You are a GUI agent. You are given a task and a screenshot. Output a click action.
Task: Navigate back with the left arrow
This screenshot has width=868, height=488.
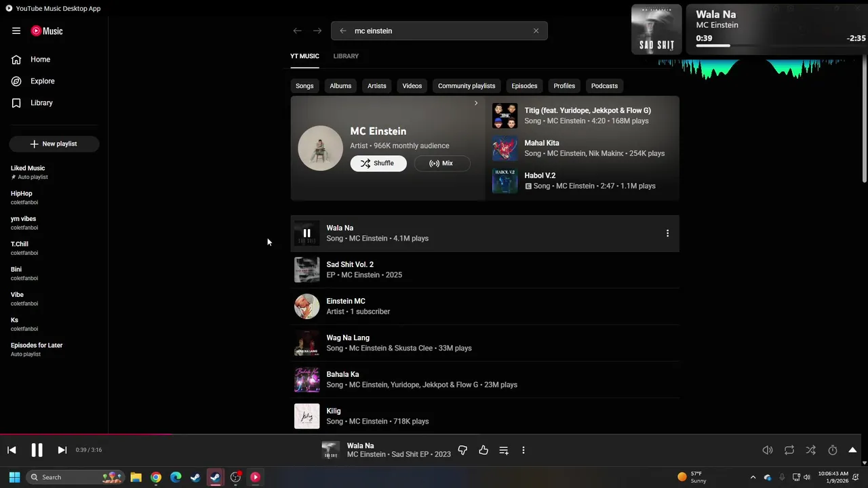(x=297, y=30)
